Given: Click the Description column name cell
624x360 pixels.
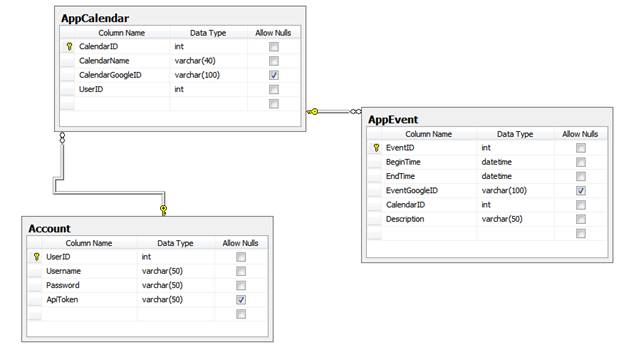Looking at the screenshot, I should [x=429, y=219].
